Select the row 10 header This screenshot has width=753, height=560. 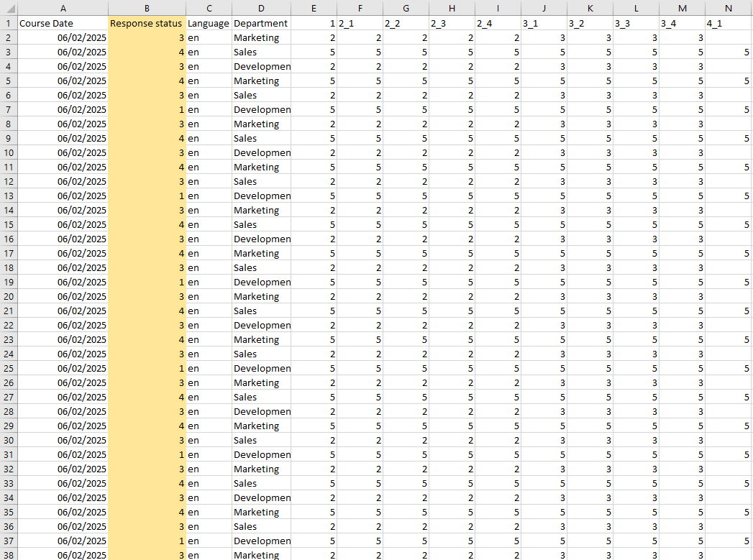pyautogui.click(x=8, y=152)
